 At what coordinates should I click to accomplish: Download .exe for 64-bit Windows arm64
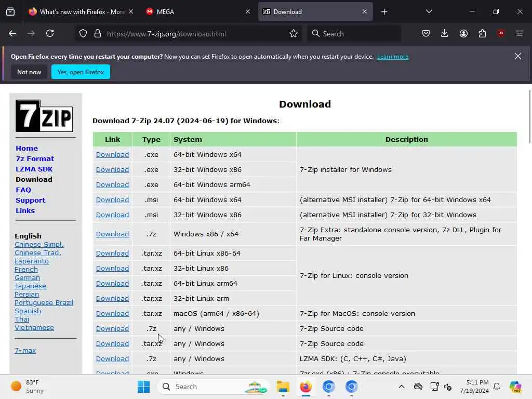(112, 184)
